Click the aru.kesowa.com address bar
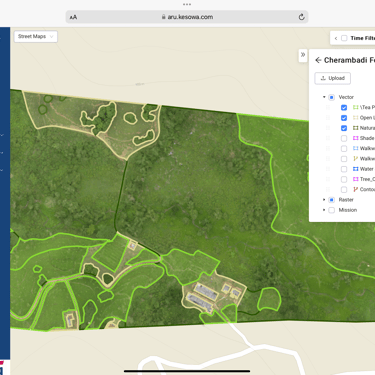 point(187,17)
